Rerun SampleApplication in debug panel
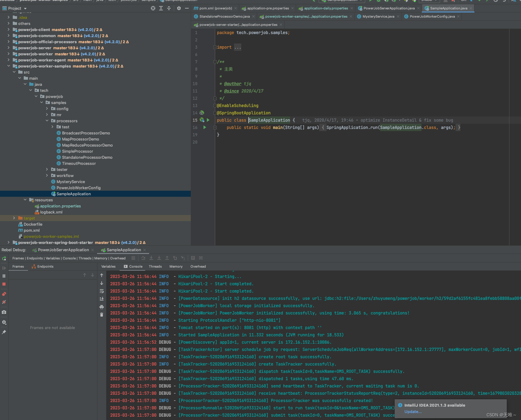Screen dimensions: 521x420 [4, 259]
